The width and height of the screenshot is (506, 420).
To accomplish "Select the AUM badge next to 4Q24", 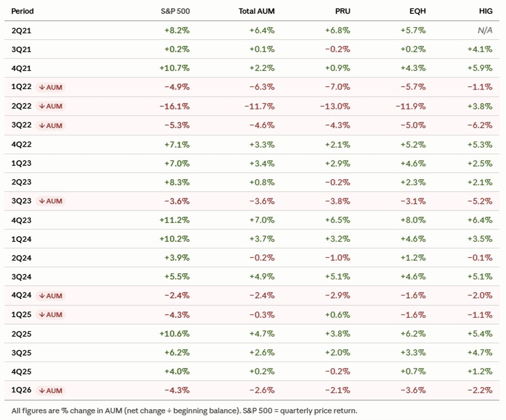I will pos(50,295).
